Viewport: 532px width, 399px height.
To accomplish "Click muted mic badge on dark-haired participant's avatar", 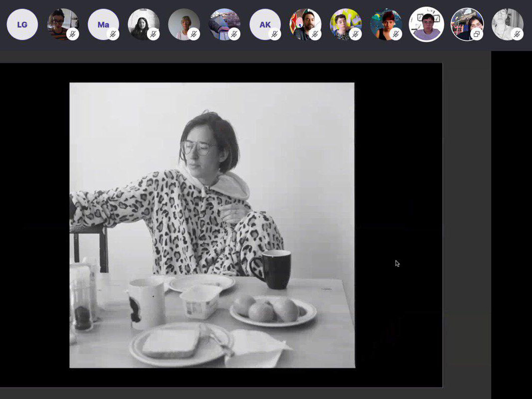I will click(154, 34).
